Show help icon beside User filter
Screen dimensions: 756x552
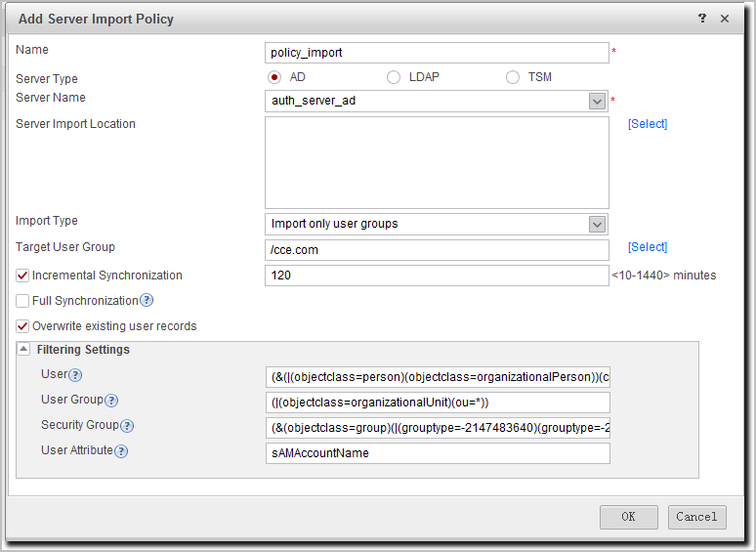click(x=75, y=375)
